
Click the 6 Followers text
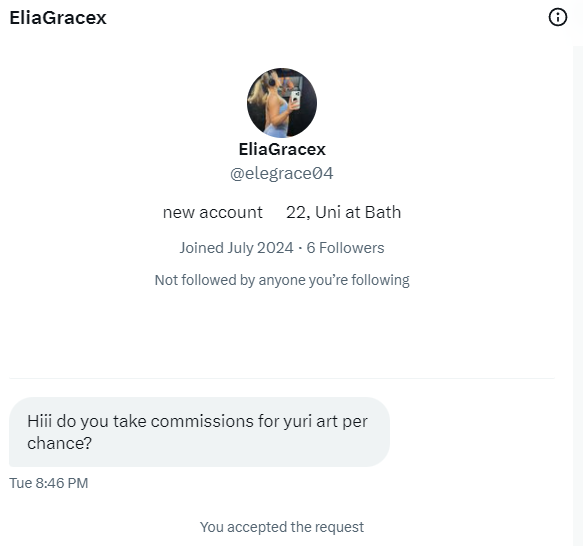click(345, 248)
